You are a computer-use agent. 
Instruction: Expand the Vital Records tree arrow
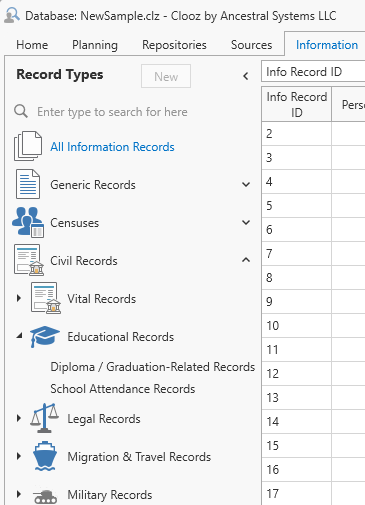coord(19,298)
